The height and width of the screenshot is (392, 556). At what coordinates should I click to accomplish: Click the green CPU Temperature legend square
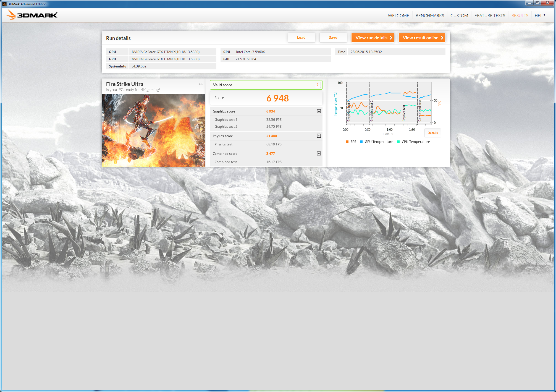coord(398,142)
